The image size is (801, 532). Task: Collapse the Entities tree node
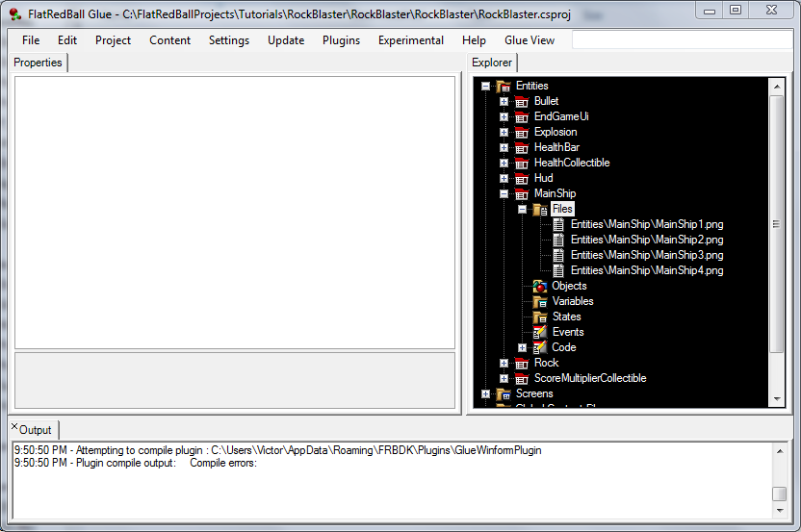486,87
